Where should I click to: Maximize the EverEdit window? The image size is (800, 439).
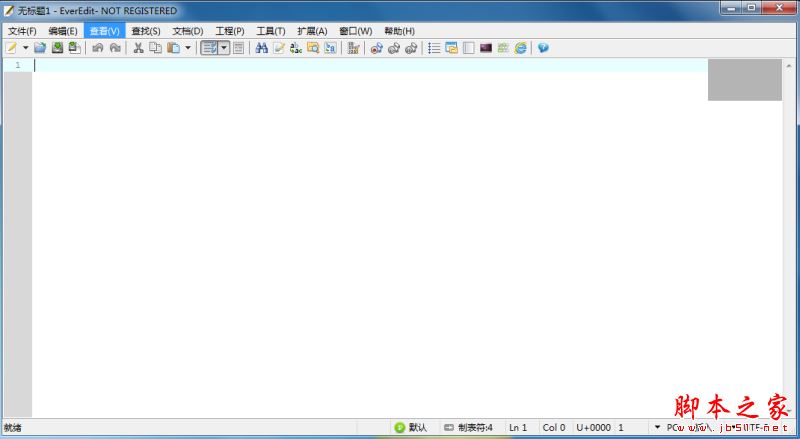point(752,8)
